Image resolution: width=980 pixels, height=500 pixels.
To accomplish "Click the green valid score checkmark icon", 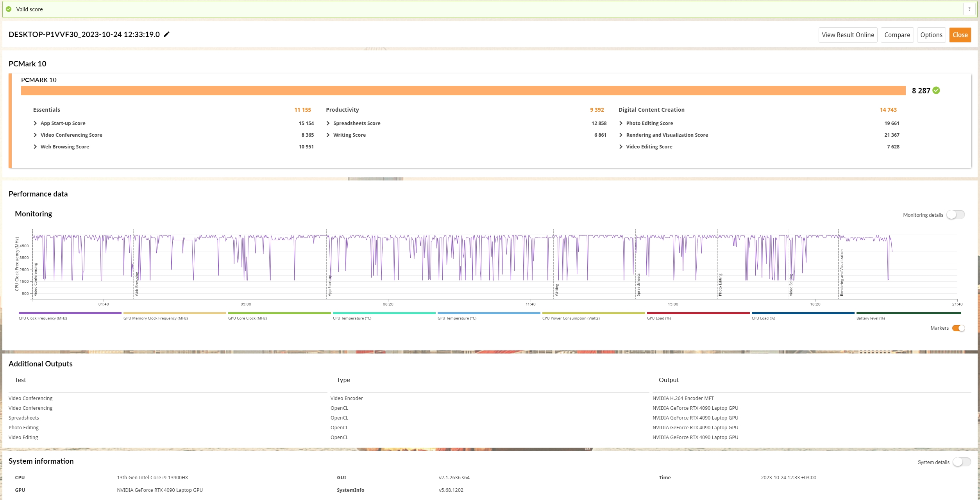I will click(x=9, y=9).
